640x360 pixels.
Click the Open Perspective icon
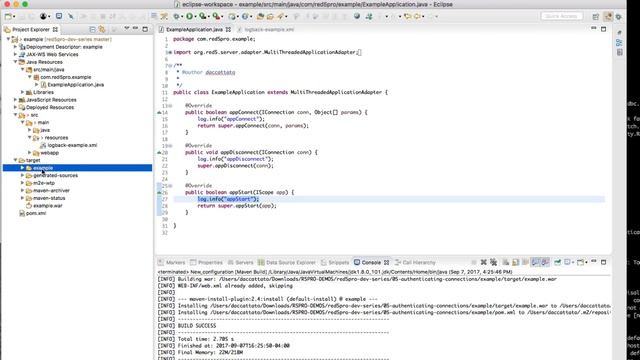(596, 17)
